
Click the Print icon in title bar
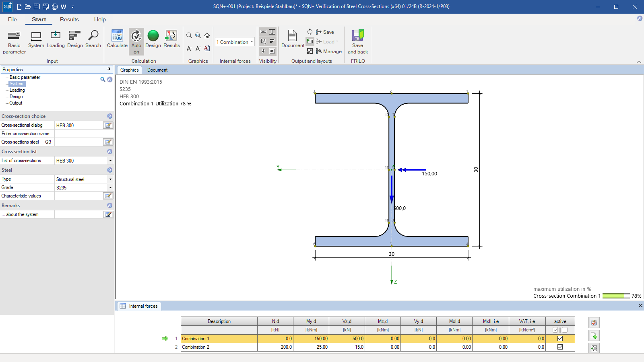pos(55,6)
